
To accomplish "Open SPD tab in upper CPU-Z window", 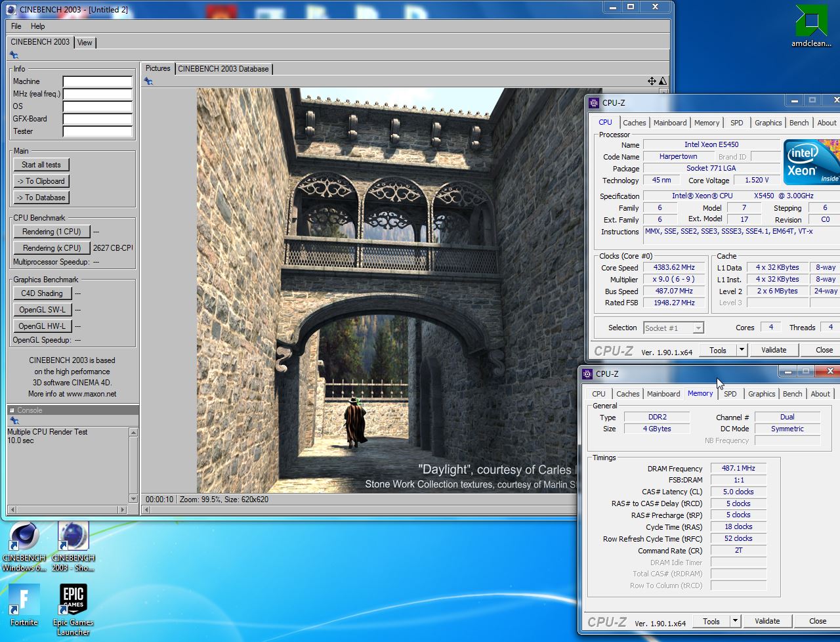I will click(x=737, y=123).
